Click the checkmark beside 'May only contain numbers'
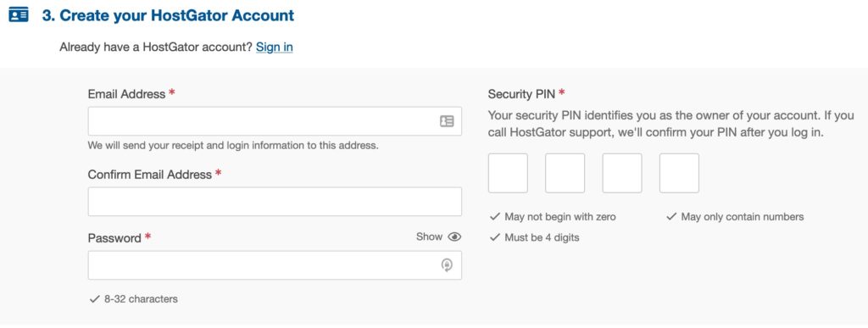This screenshot has width=868, height=328. (x=671, y=216)
